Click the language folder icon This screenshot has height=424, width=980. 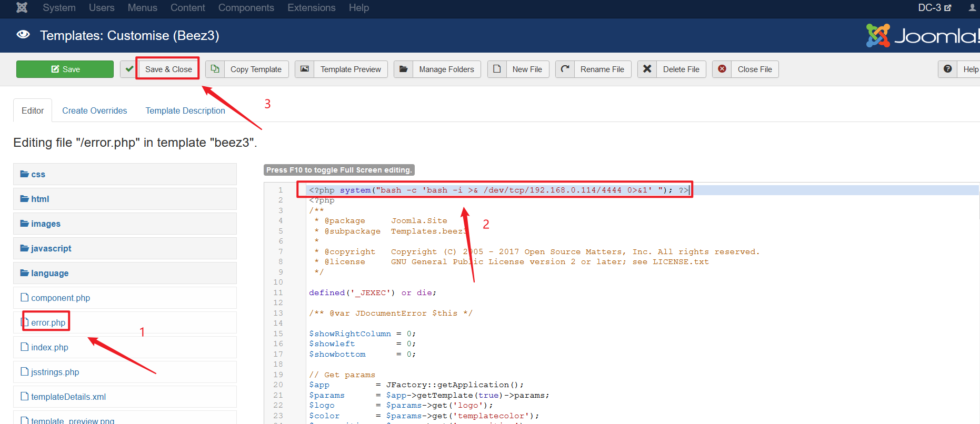24,273
